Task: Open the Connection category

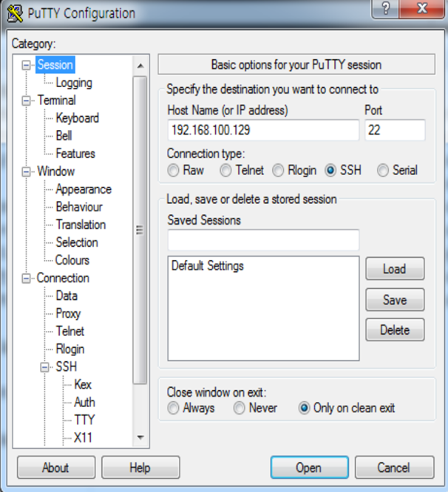Action: pyautogui.click(x=63, y=278)
